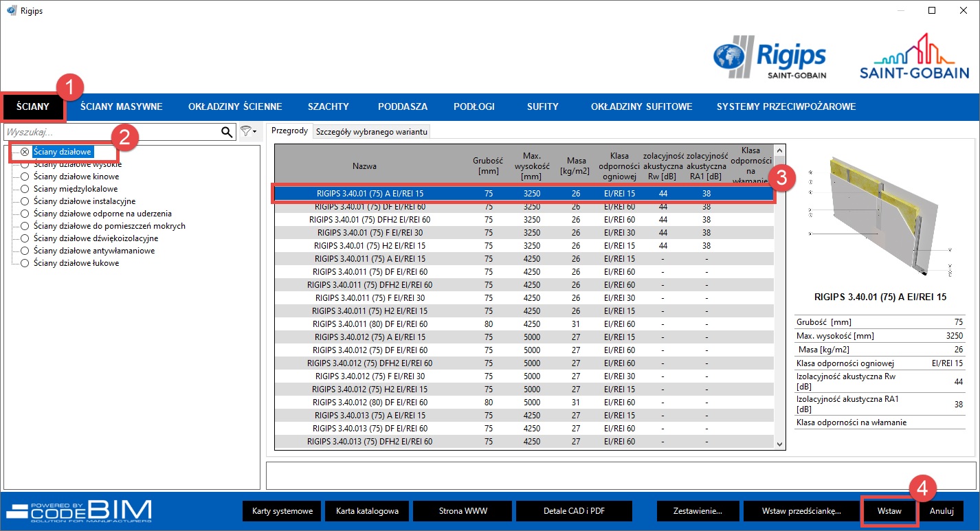Select Ściany działowe odporne na uderzenia

click(x=96, y=214)
